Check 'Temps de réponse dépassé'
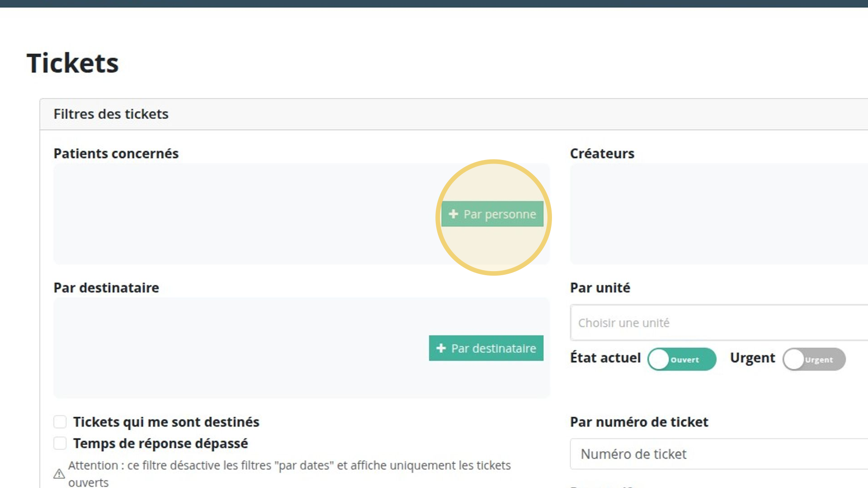This screenshot has width=868, height=488. pos(60,443)
